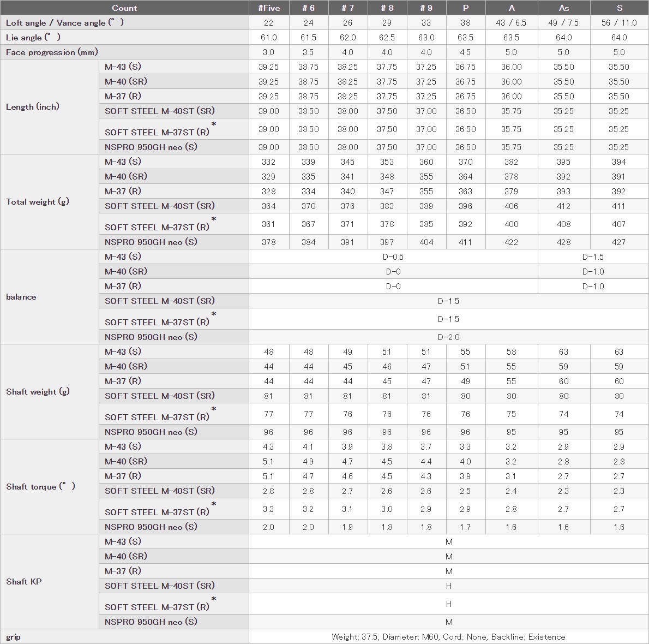Click shaft weight value '77' under #Five
Image resolution: width=649 pixels, height=644 pixels.
click(269, 414)
